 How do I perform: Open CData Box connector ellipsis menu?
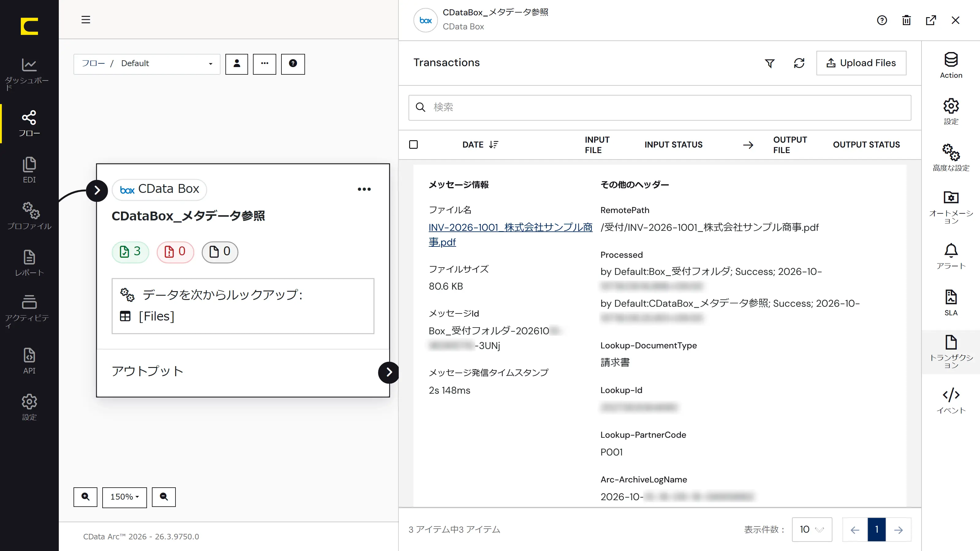pyautogui.click(x=364, y=189)
